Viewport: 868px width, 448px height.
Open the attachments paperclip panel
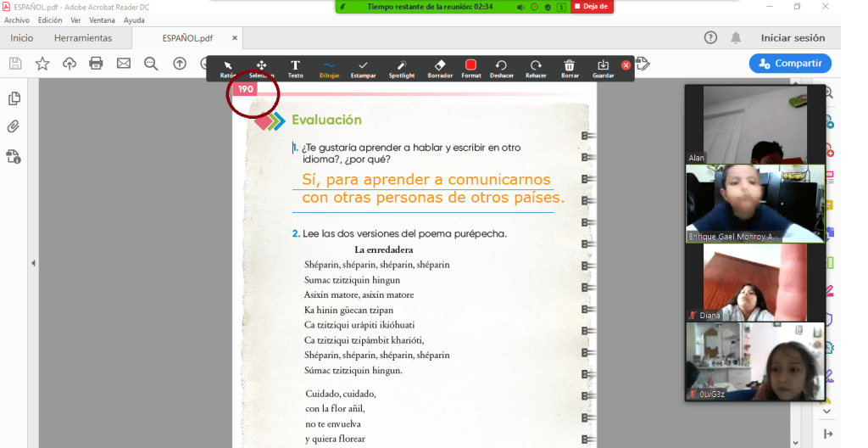(14, 127)
